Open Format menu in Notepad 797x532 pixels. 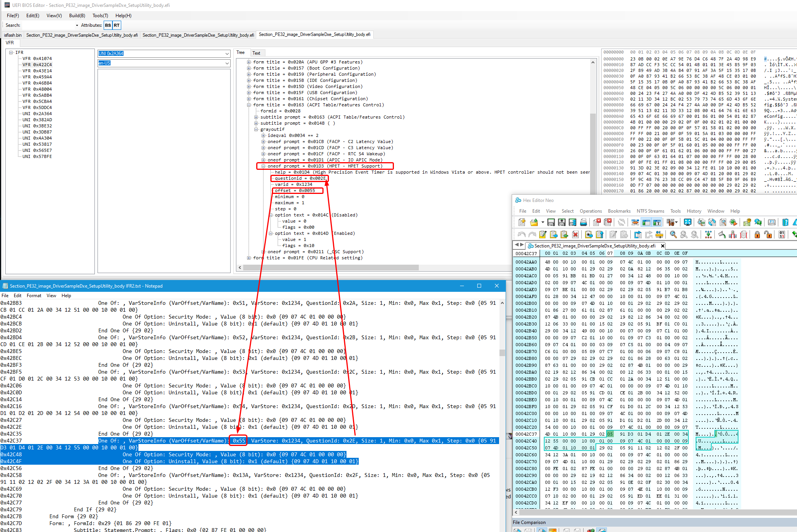coord(34,296)
